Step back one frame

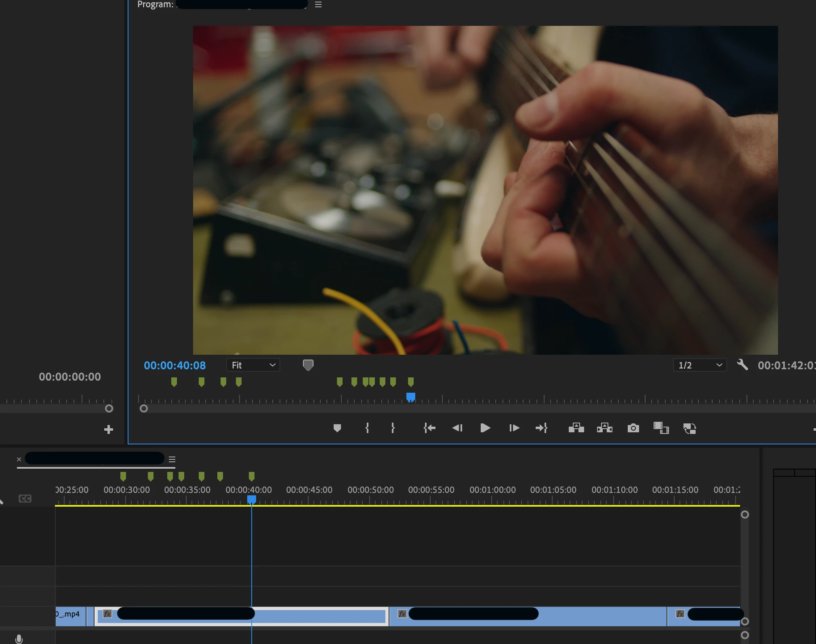(457, 428)
